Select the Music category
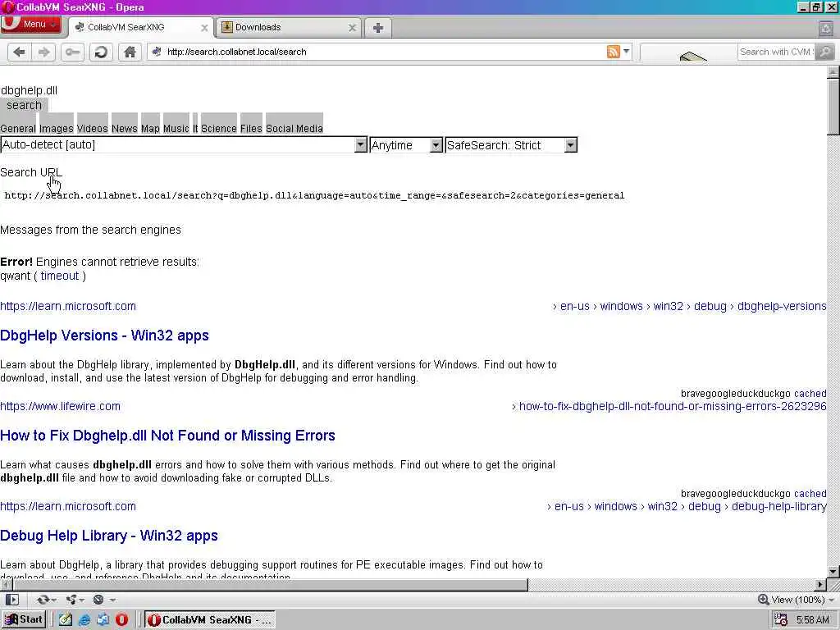Screen dimensions: 840x630 pos(176,129)
